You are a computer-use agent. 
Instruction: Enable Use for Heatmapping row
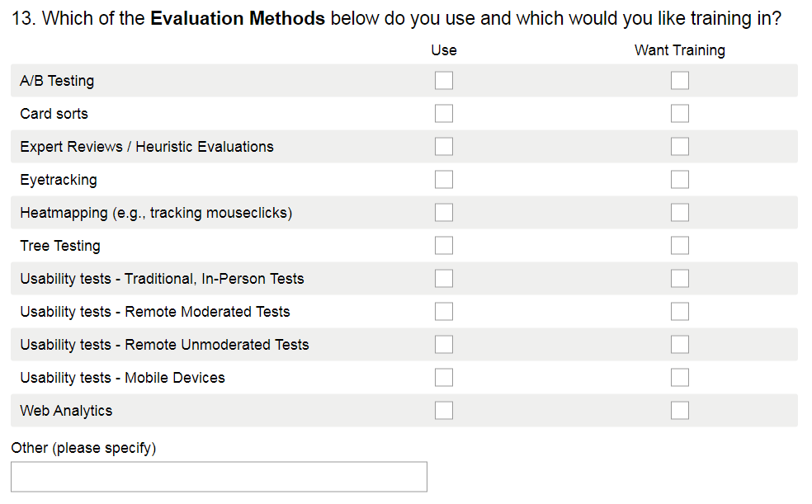pyautogui.click(x=444, y=213)
